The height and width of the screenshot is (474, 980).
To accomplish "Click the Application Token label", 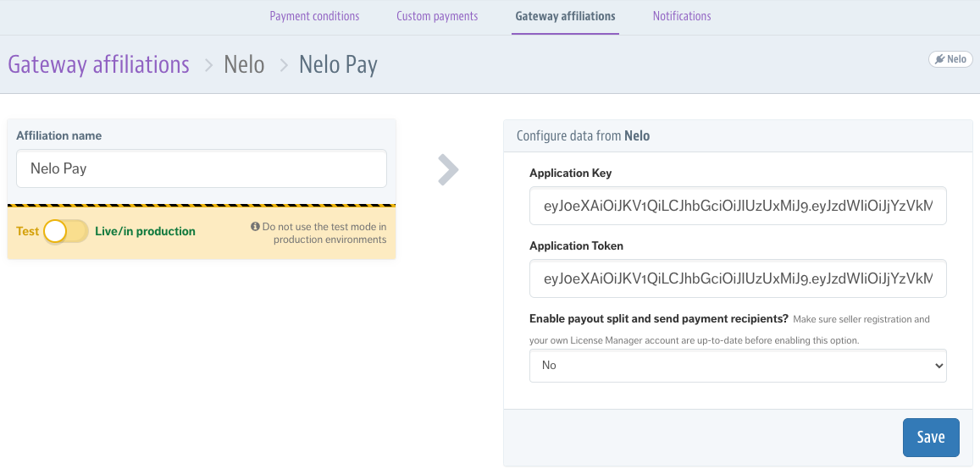I will click(576, 246).
